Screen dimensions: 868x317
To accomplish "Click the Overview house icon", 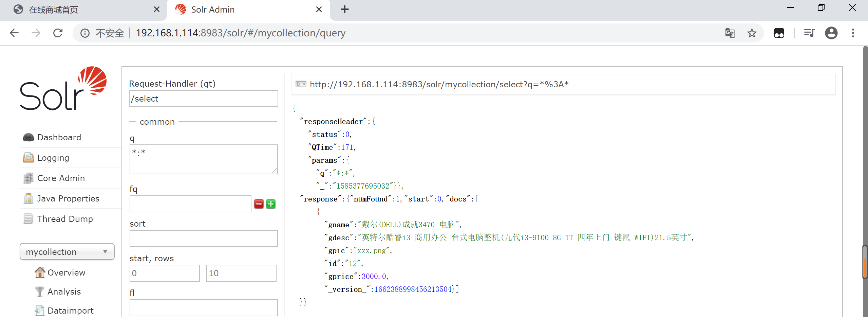I will point(40,272).
